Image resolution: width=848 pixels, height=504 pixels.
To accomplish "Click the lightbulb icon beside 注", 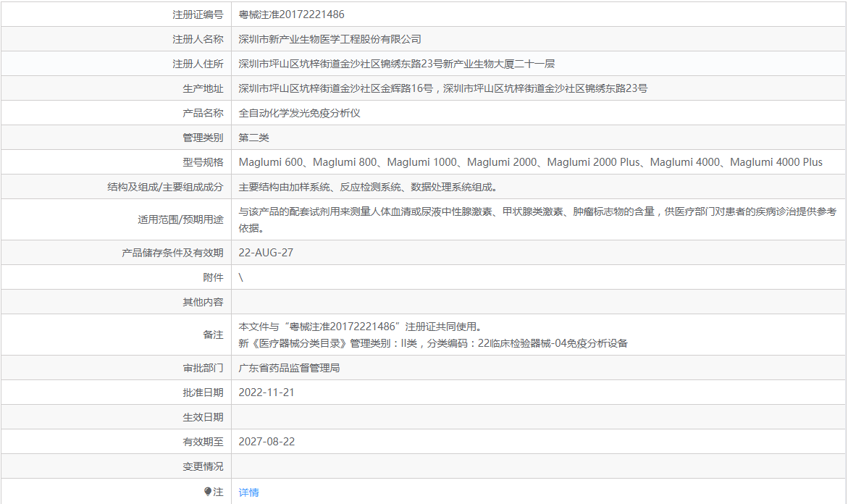I will (208, 492).
